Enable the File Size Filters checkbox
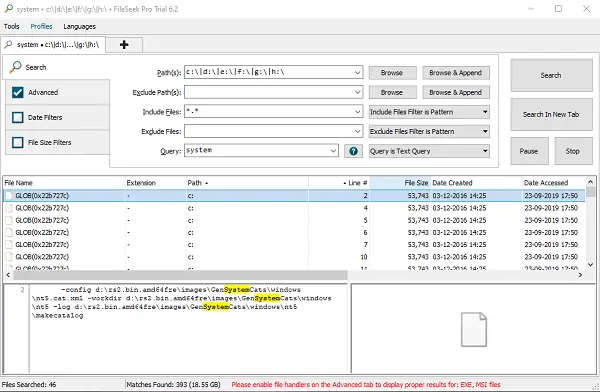Image resolution: width=600 pixels, height=392 pixels. click(x=18, y=142)
